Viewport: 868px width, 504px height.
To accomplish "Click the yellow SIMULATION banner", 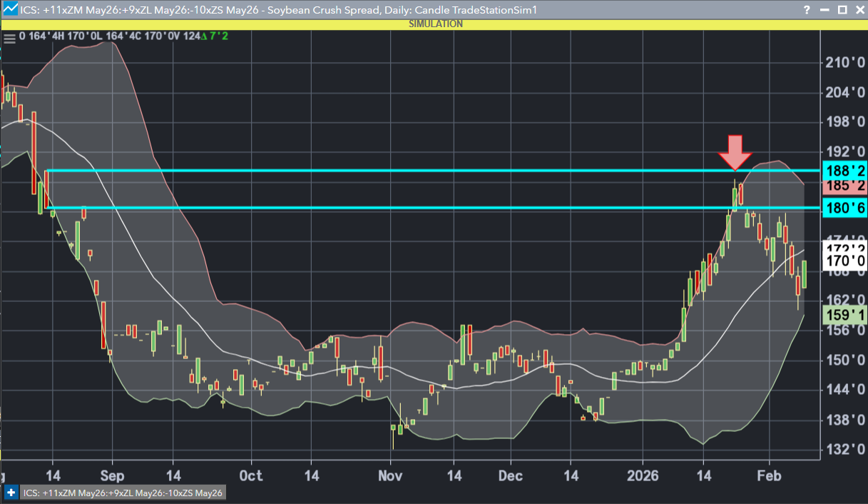I will [434, 24].
